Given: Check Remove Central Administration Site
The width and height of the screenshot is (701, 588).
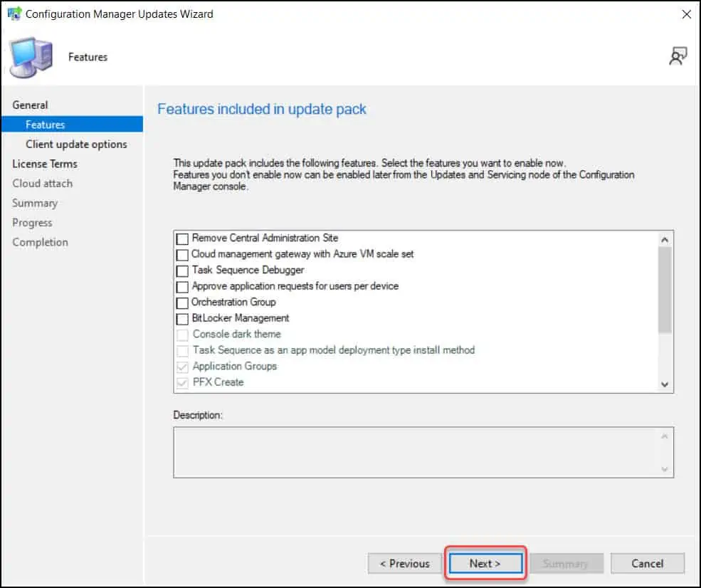Looking at the screenshot, I should [182, 238].
